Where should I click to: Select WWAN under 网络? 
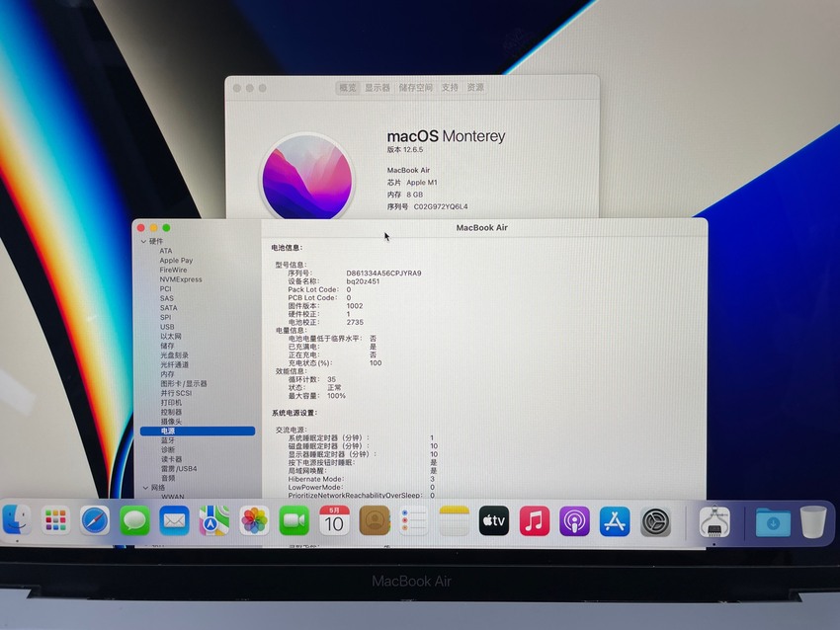(173, 497)
